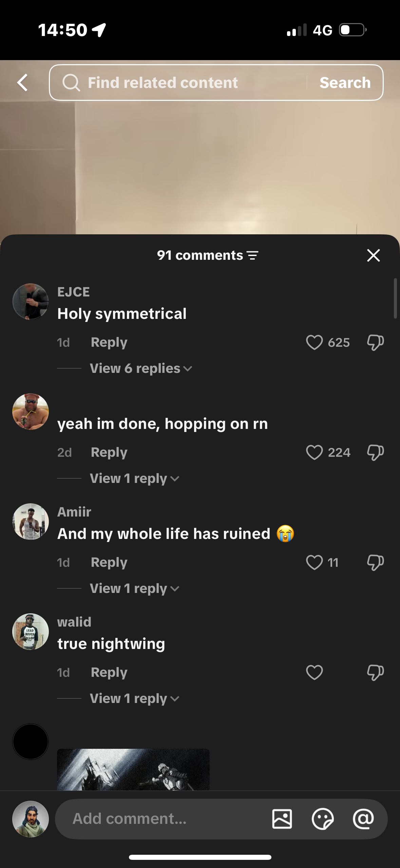
Task: Open EJCE's profile picture
Action: (x=31, y=302)
